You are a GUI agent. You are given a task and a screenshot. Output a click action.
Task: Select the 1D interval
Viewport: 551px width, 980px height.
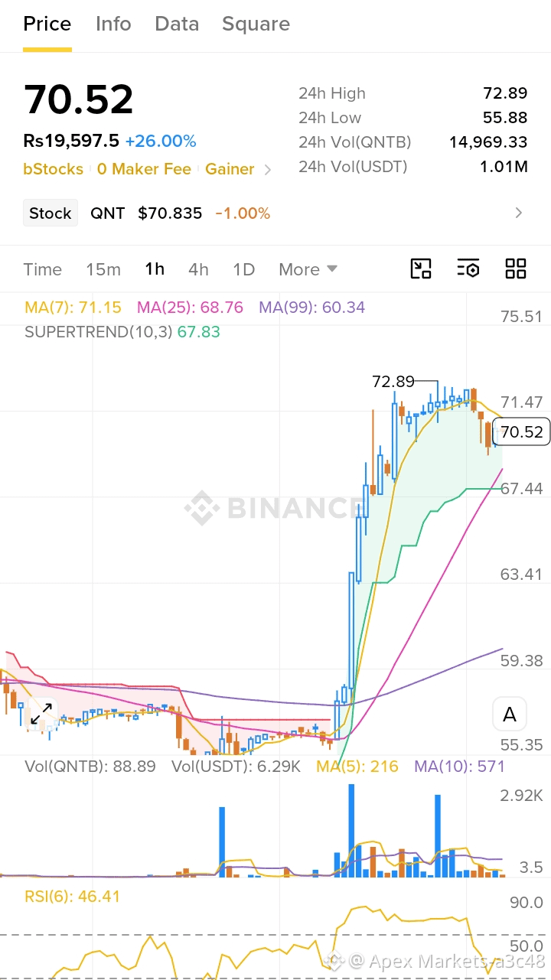243,269
